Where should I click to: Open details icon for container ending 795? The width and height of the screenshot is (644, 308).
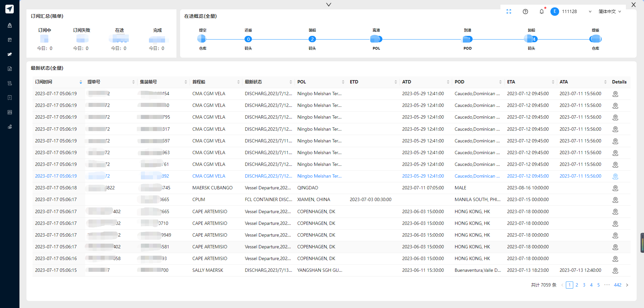pyautogui.click(x=615, y=117)
